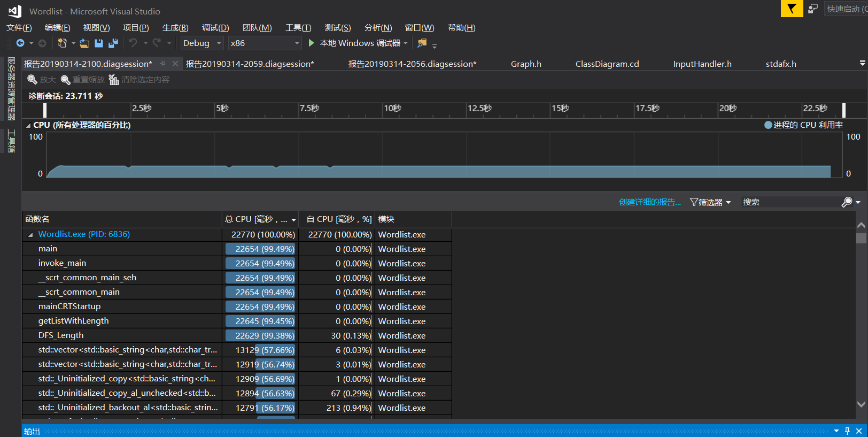Viewport: 868px width, 437px height.
Task: Switch to the Graph.h tab
Action: [526, 64]
